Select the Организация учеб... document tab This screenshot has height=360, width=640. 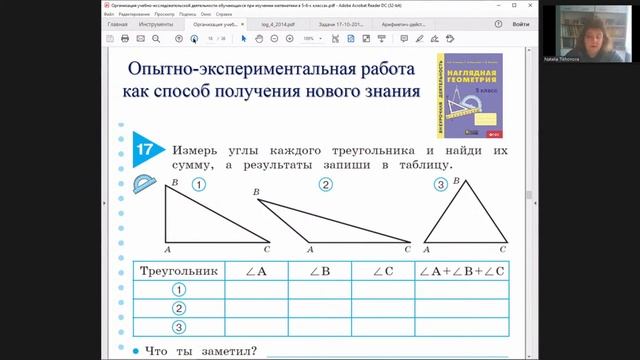[x=215, y=24]
